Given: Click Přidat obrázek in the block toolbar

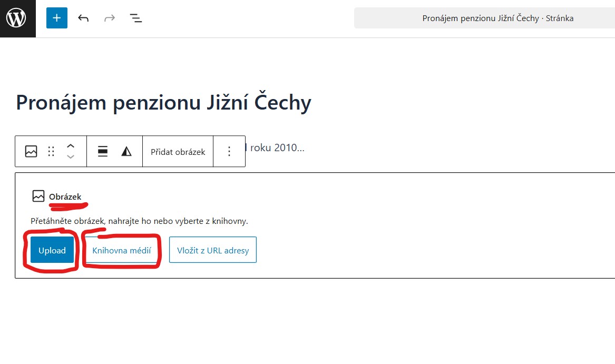Looking at the screenshot, I should click(x=178, y=152).
